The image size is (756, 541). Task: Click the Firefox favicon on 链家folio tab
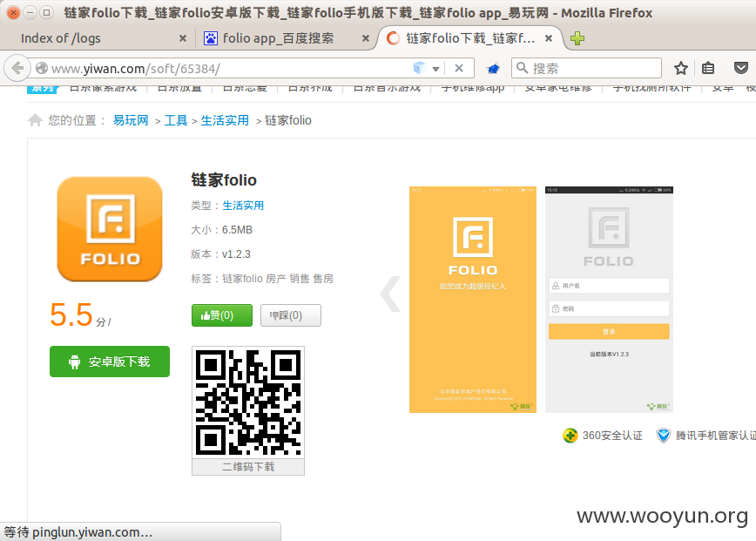(x=393, y=38)
